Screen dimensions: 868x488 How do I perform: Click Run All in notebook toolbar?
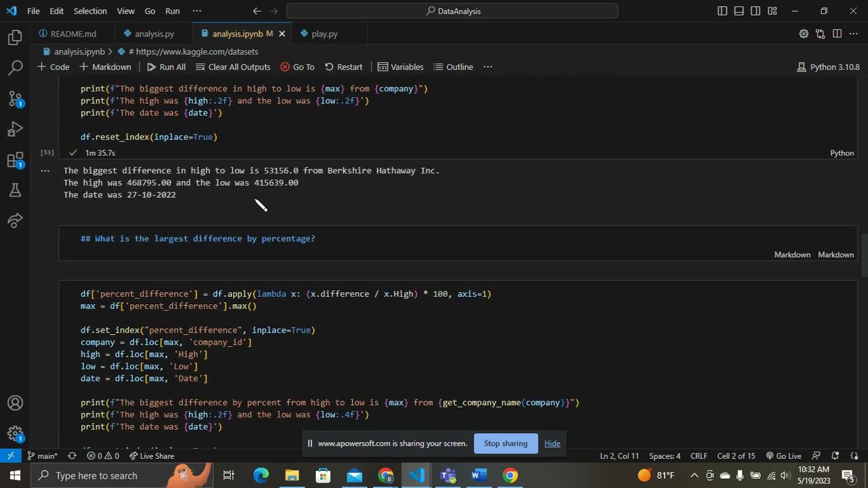(x=166, y=66)
